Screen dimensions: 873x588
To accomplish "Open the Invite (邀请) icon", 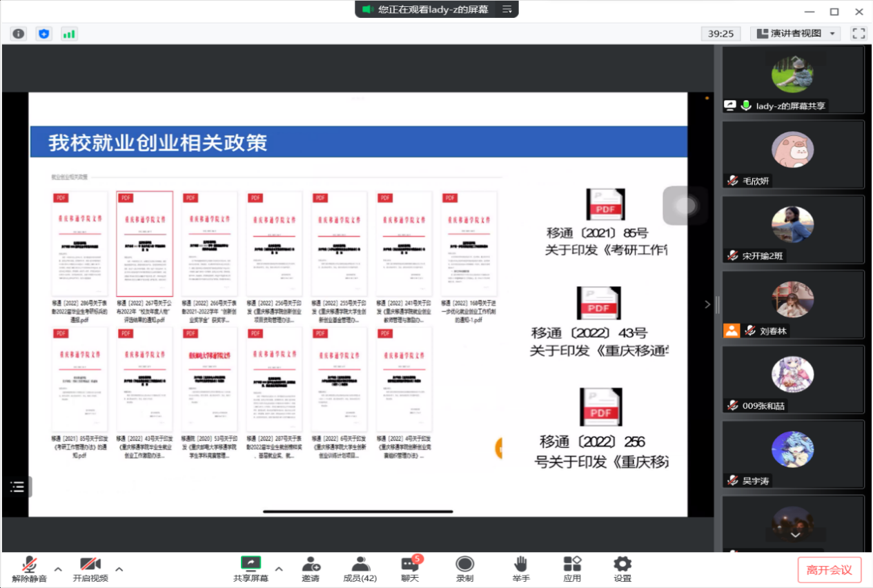I will (x=311, y=569).
